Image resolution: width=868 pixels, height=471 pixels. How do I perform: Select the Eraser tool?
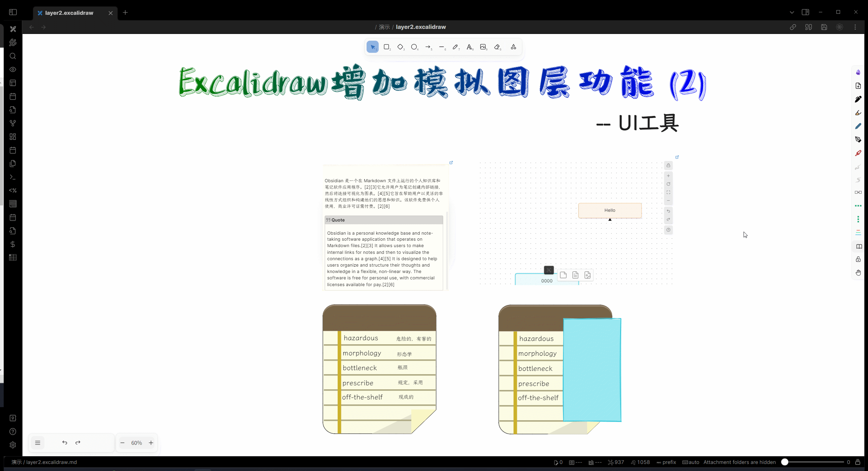click(x=497, y=47)
